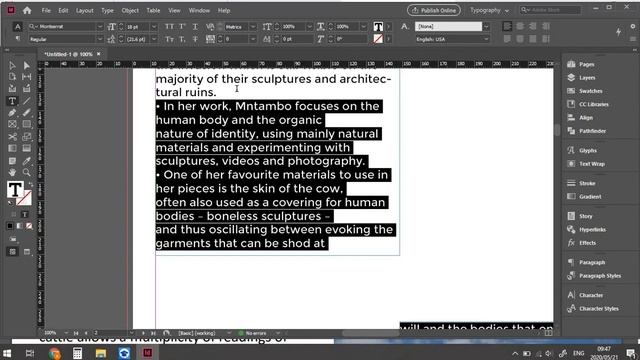Click the Home icon

click(x=27, y=10)
